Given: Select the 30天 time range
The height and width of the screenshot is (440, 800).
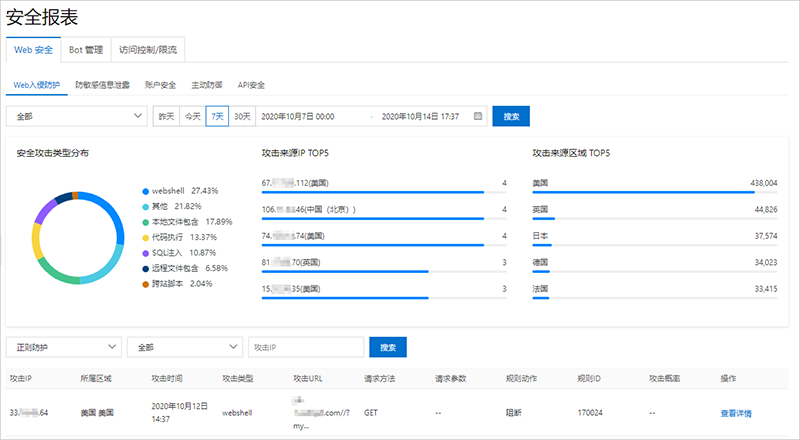Looking at the screenshot, I should [x=242, y=116].
